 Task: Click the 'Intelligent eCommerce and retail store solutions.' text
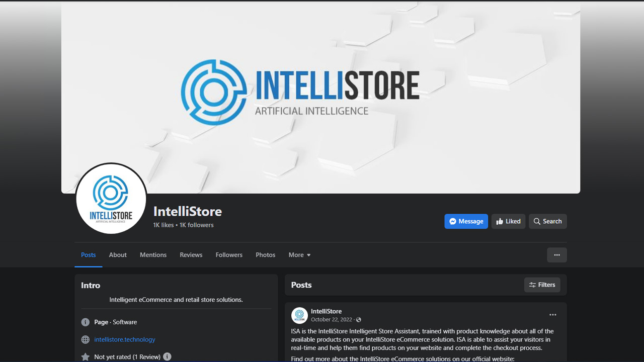coord(176,300)
